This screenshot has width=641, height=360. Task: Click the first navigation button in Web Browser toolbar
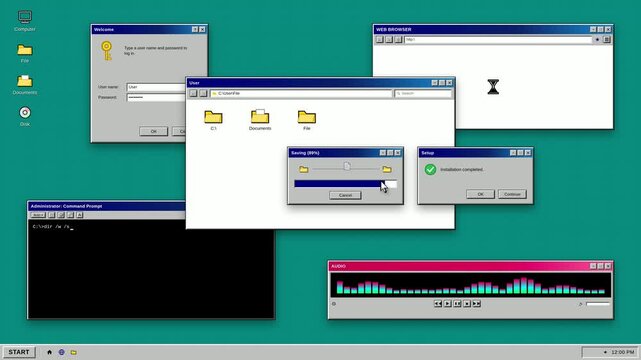click(x=380, y=40)
